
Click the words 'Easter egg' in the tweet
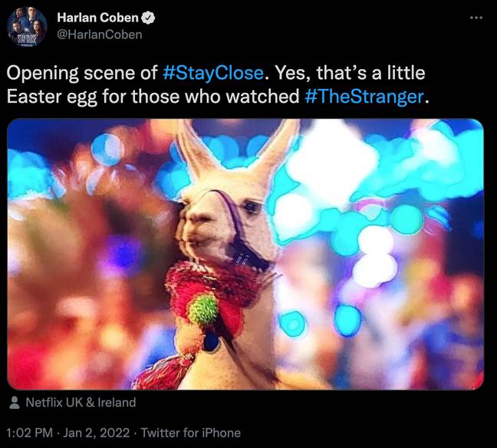pos(51,97)
